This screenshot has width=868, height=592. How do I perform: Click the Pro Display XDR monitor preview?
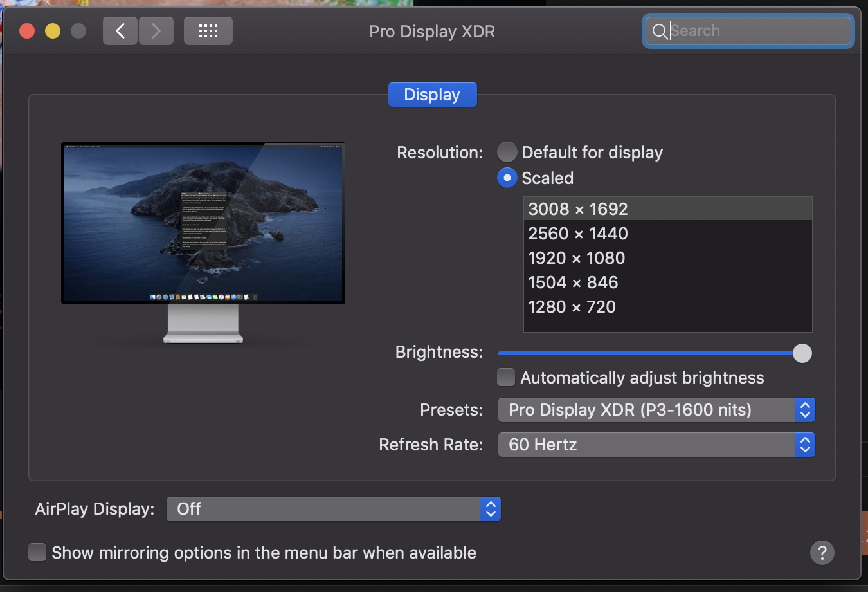click(x=203, y=243)
